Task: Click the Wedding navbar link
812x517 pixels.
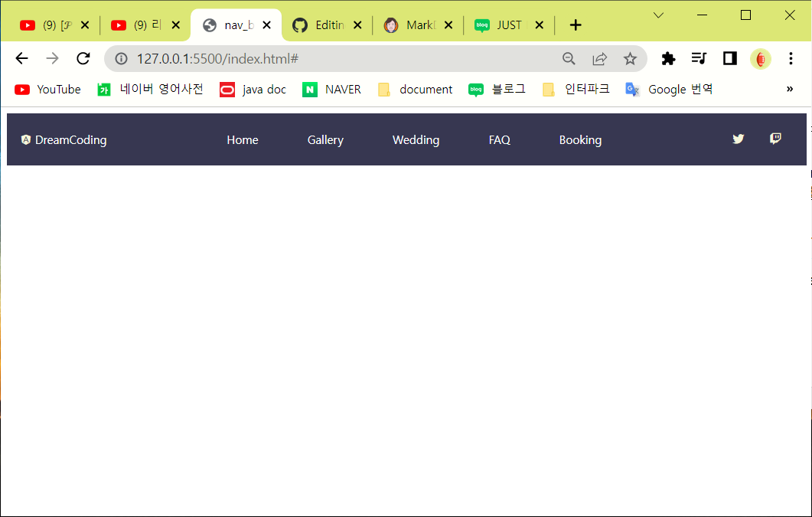Action: (x=416, y=140)
